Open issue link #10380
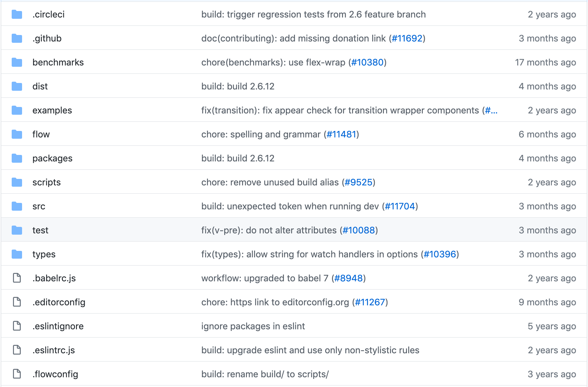588x387 pixels. [367, 62]
